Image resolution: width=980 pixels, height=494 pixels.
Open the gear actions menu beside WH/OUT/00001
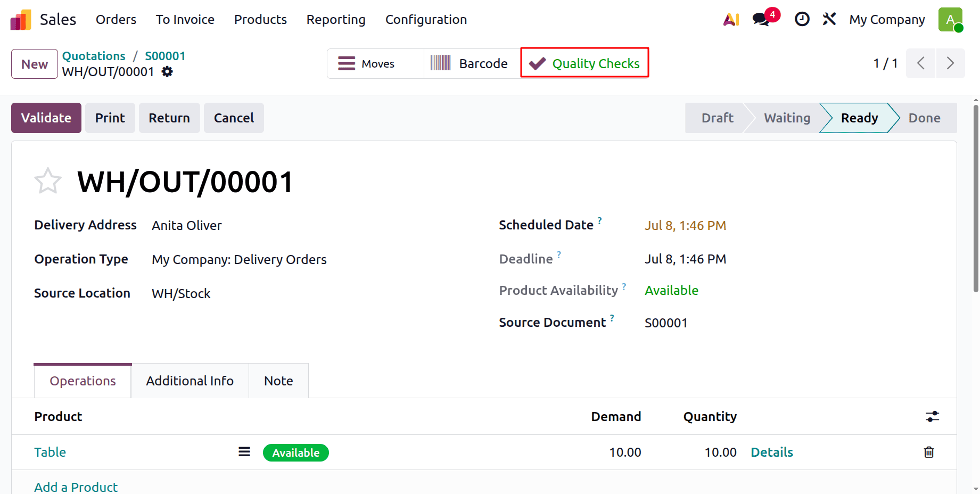coord(167,71)
